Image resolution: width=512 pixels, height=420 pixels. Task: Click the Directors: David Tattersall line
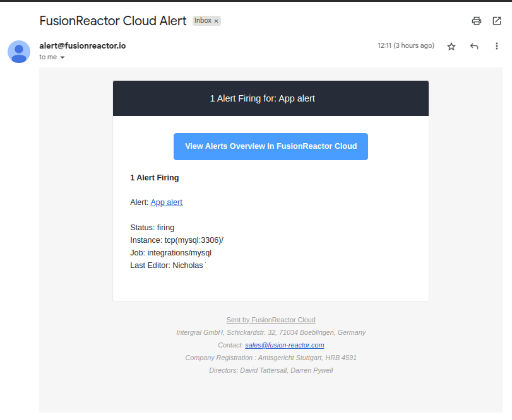click(271, 370)
